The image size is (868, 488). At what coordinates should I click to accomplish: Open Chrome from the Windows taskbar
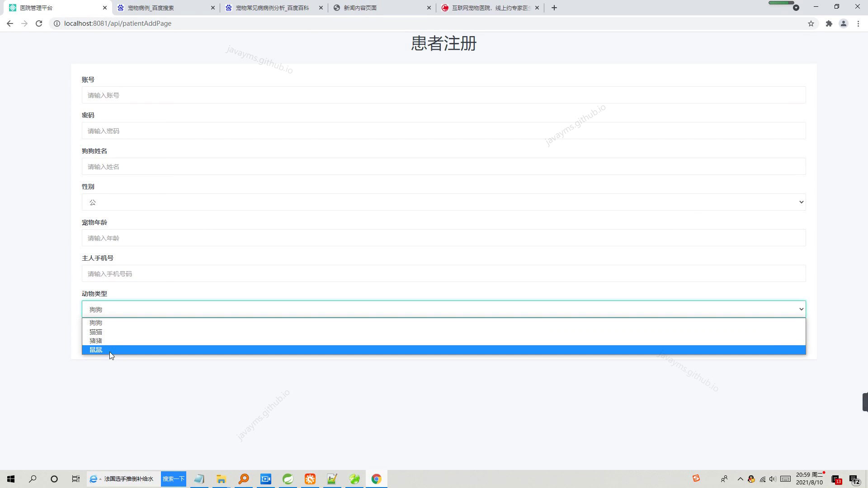point(377,479)
